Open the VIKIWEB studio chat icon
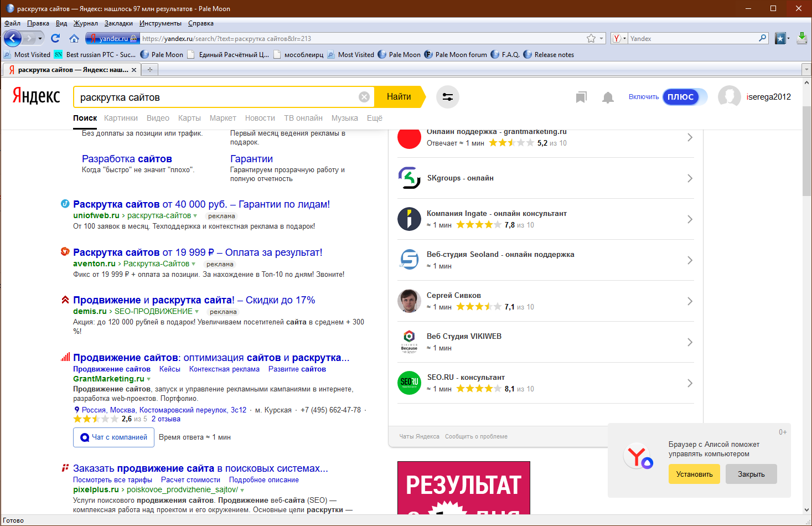812x526 pixels. point(409,342)
